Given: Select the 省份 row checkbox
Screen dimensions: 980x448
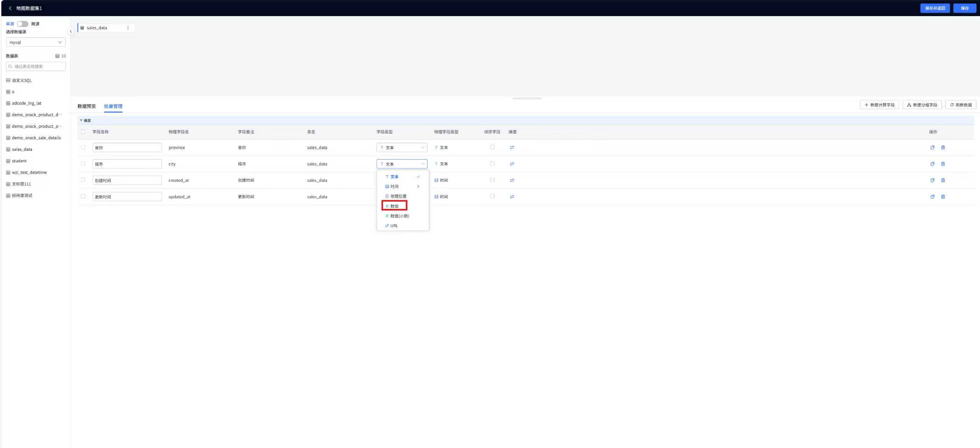Looking at the screenshot, I should (83, 147).
